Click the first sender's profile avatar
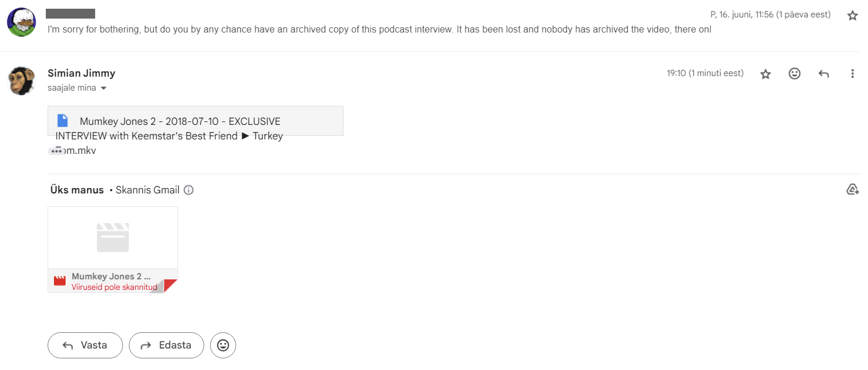The width and height of the screenshot is (868, 370). 21,22
